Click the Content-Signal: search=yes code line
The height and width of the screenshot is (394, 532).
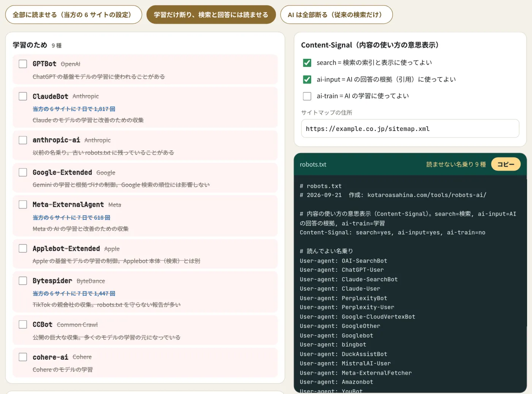click(393, 232)
